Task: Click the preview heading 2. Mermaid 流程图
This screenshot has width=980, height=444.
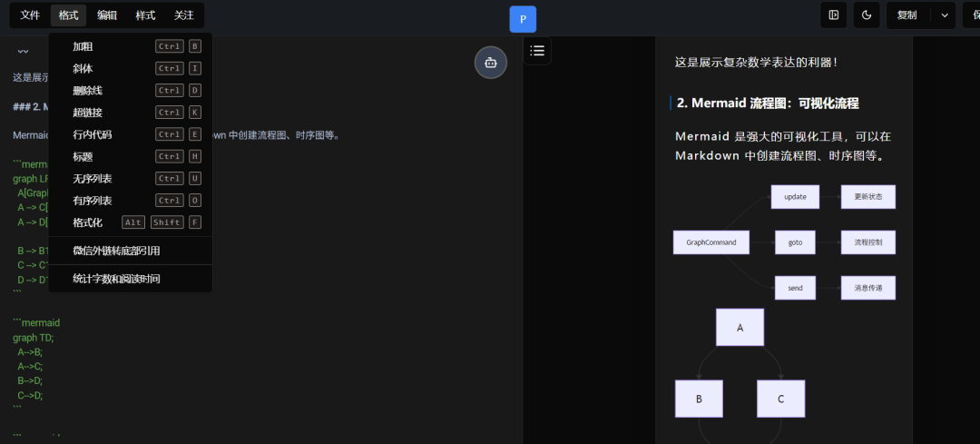Action: click(768, 104)
